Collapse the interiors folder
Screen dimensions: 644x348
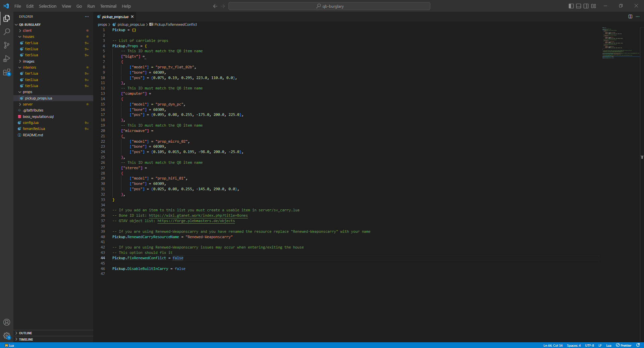tap(53, 67)
